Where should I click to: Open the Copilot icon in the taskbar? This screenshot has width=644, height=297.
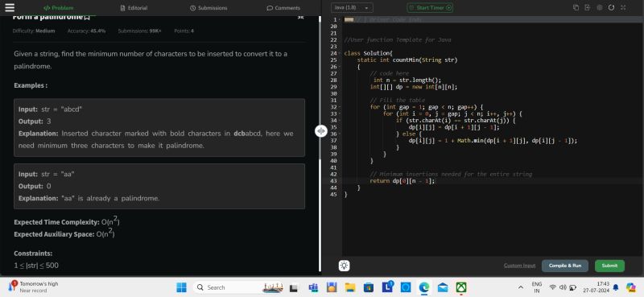[631, 287]
